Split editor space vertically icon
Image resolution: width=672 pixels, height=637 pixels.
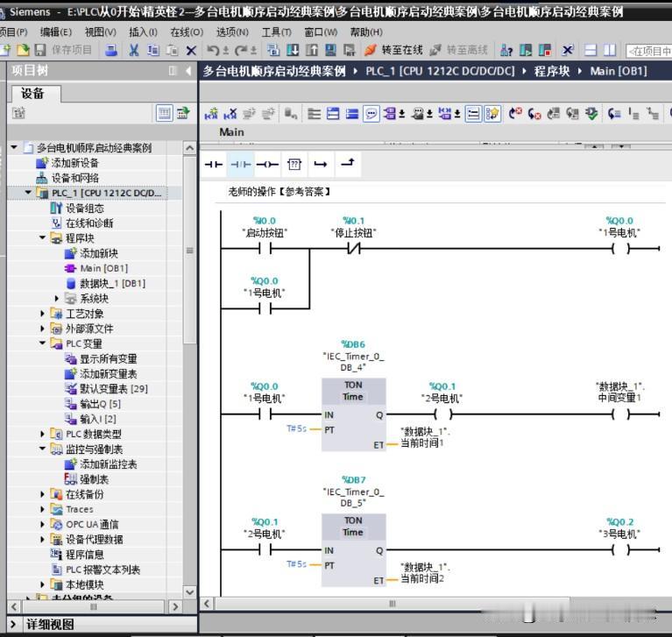pyautogui.click(x=610, y=50)
